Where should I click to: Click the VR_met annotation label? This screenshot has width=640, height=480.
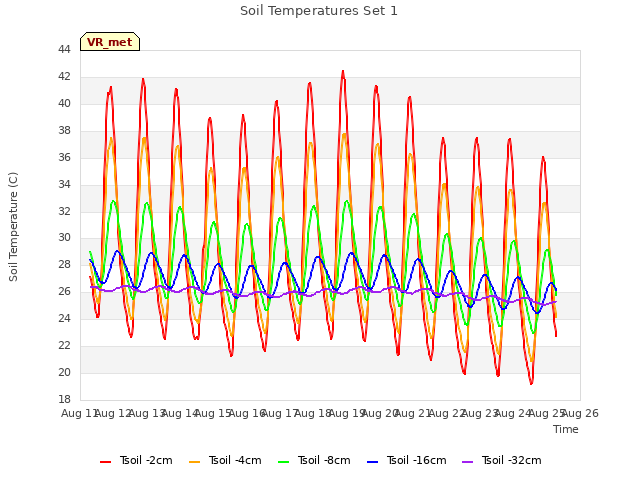[x=110, y=42]
